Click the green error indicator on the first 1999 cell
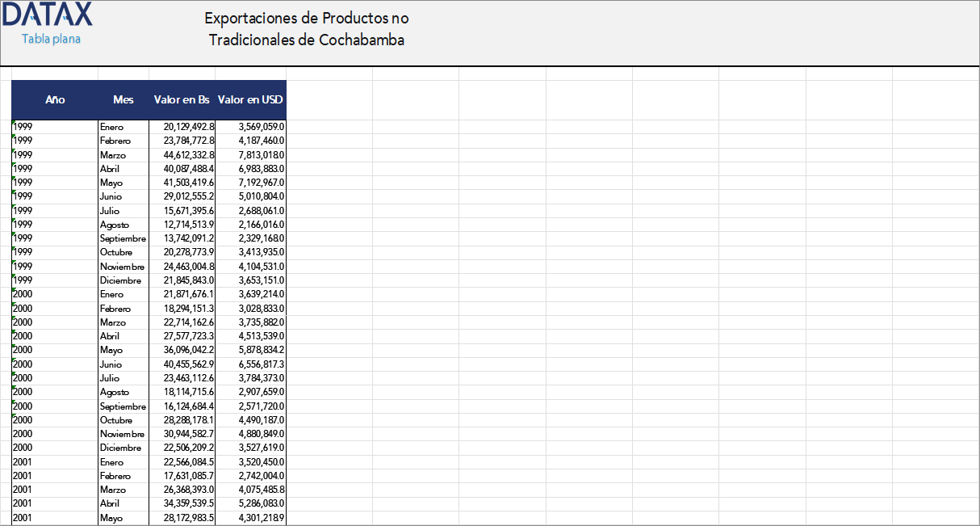This screenshot has height=526, width=980. pyautogui.click(x=12, y=122)
